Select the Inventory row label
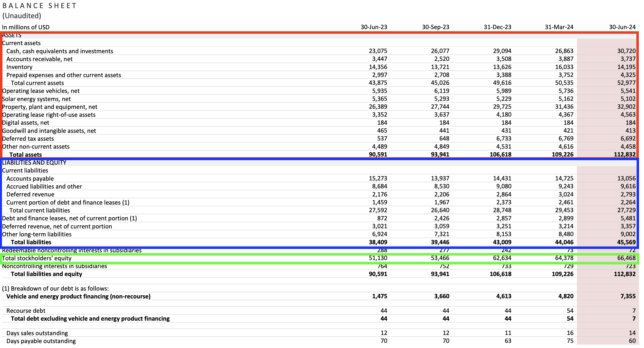 point(19,67)
